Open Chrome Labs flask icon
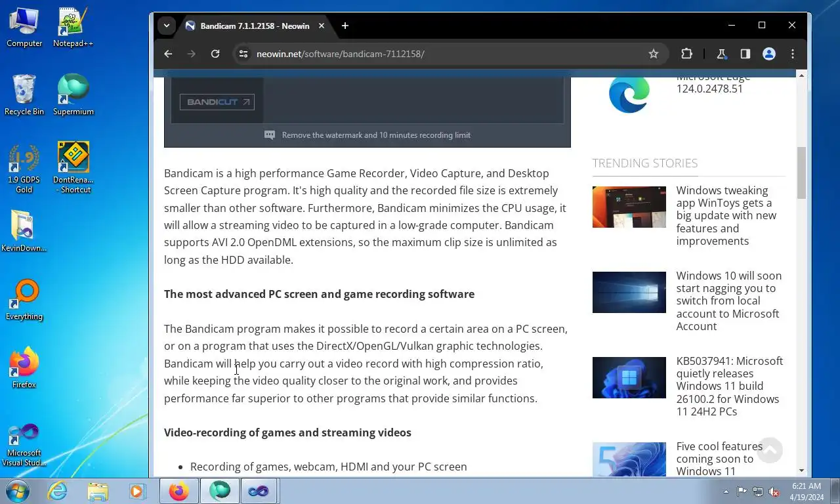This screenshot has height=504, width=840. (x=722, y=54)
